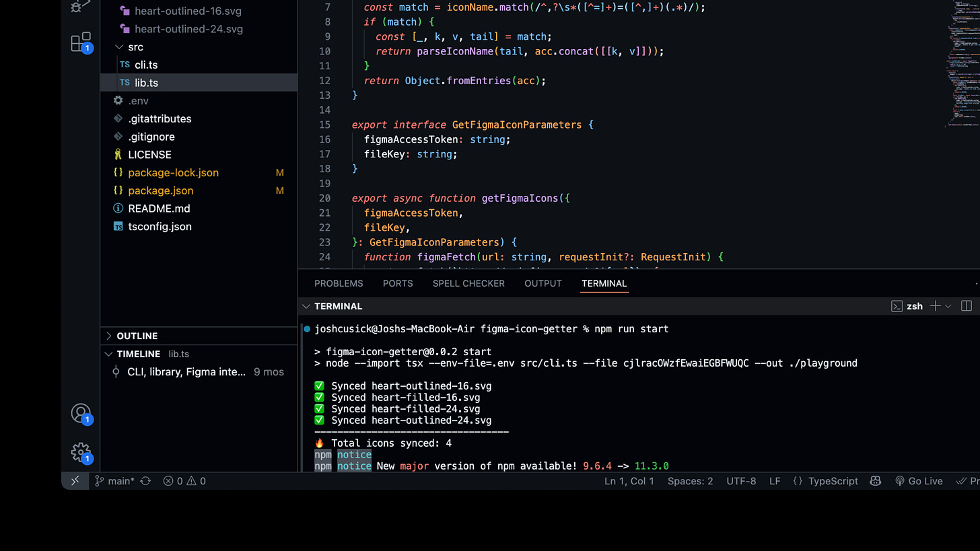Click 'GetFigmaIconParameters' interface name on line 15
980x551 pixels.
(517, 124)
